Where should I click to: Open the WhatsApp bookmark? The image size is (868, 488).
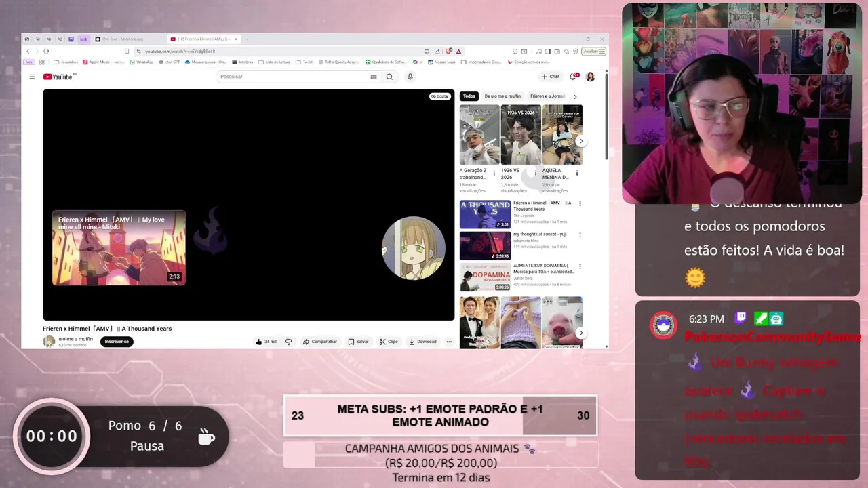142,62
